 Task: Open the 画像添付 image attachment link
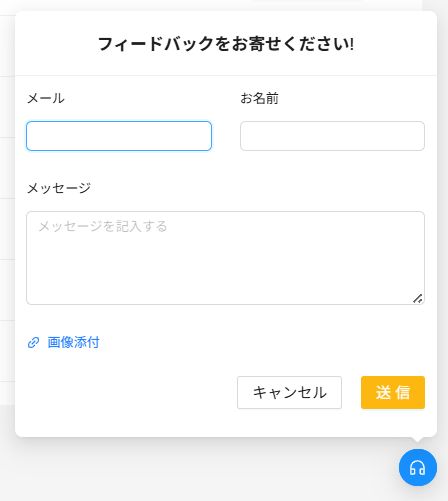[x=73, y=342]
